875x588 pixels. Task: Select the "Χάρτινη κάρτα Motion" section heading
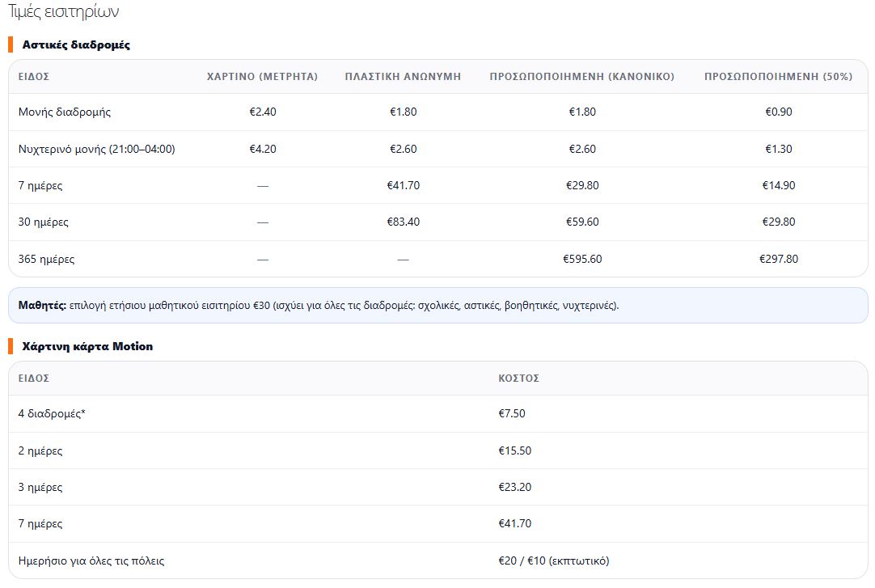(87, 346)
